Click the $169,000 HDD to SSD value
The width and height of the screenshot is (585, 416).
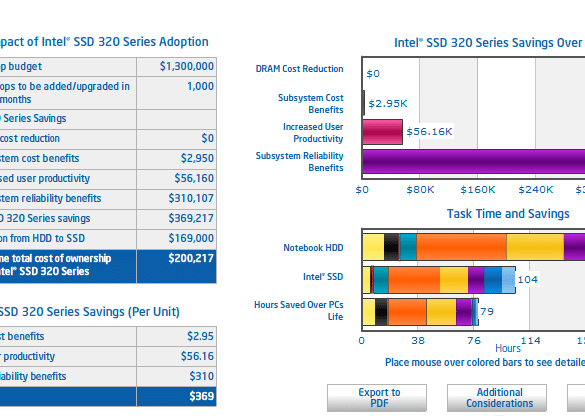pyautogui.click(x=191, y=238)
